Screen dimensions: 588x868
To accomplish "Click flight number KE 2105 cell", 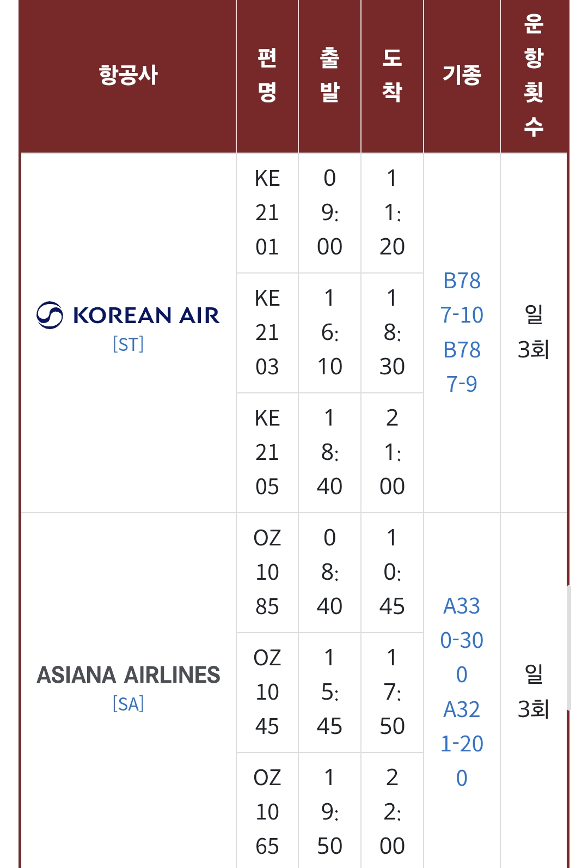I will point(267,453).
